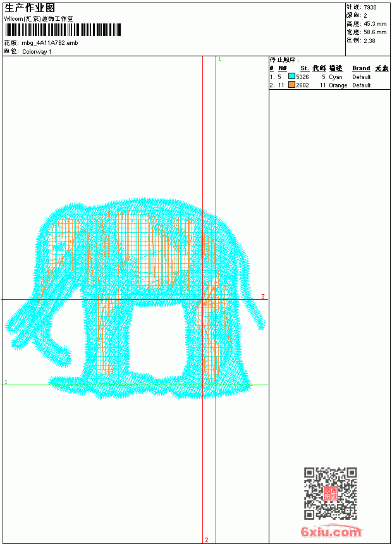
Task: Click the Colorway 1 label
Action: tap(37, 52)
